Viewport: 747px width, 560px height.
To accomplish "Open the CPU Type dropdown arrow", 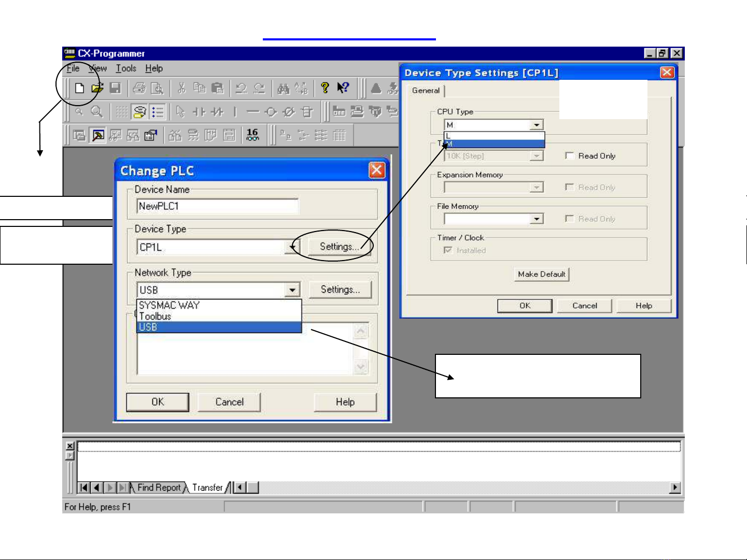I will click(537, 125).
